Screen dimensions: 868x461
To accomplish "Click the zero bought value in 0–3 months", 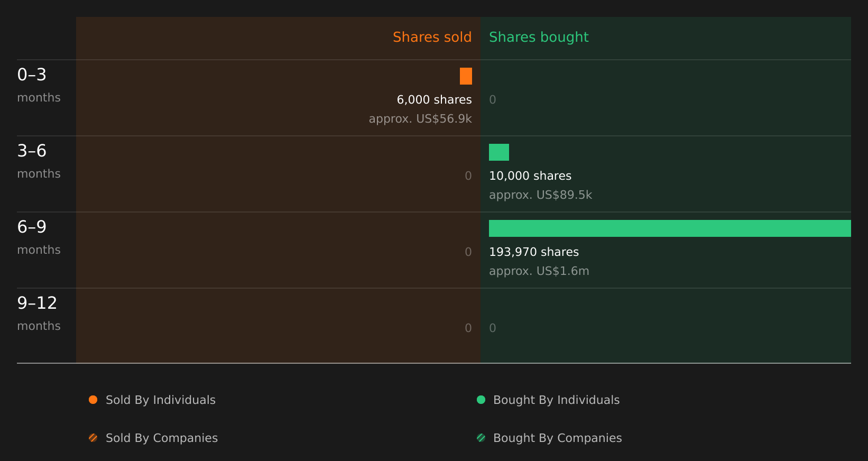I will pyautogui.click(x=493, y=99).
